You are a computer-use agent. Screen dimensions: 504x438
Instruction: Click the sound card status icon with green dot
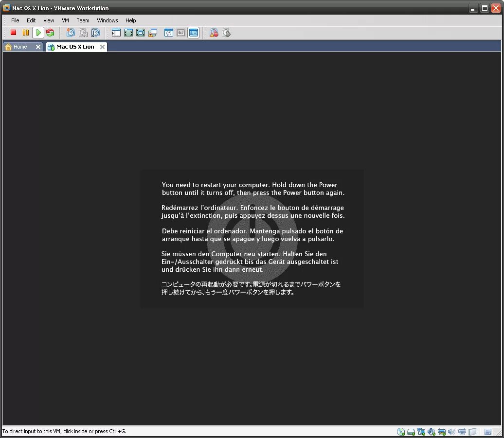tap(432, 432)
